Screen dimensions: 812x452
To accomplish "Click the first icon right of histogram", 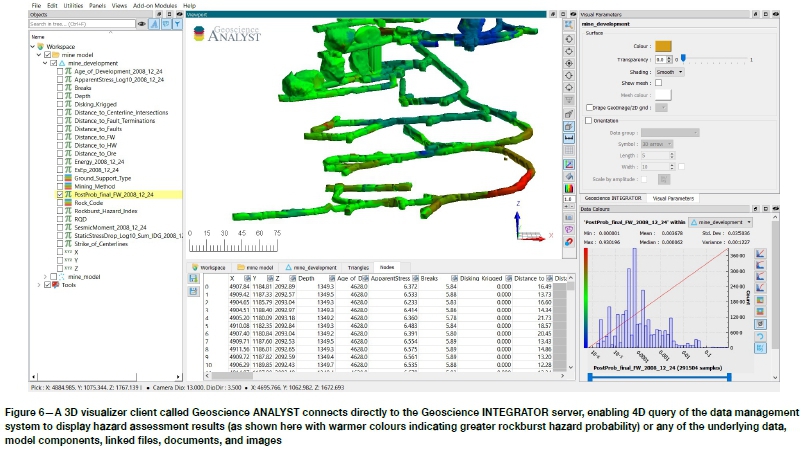I will click(x=762, y=254).
